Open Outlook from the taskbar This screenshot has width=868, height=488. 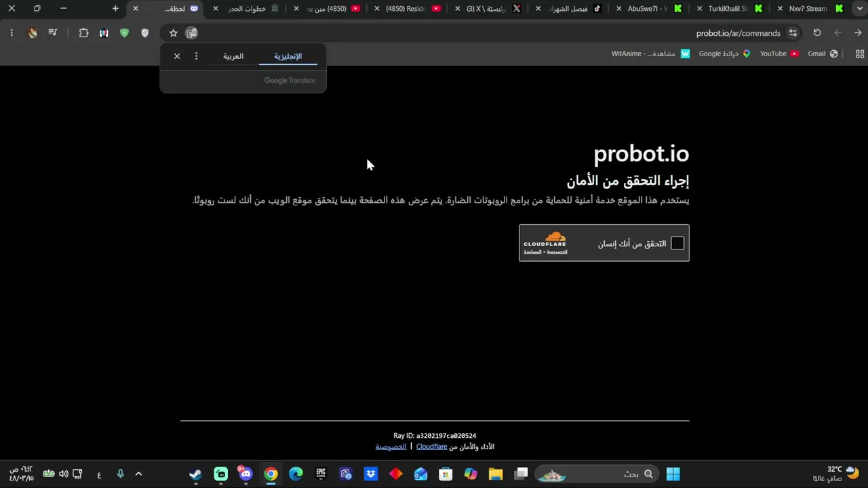[x=421, y=474]
